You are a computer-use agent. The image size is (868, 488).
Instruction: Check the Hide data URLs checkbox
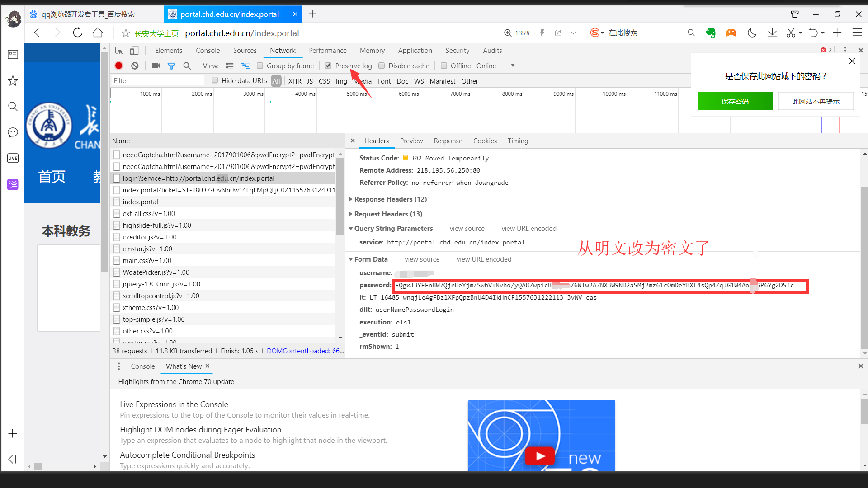pos(215,80)
